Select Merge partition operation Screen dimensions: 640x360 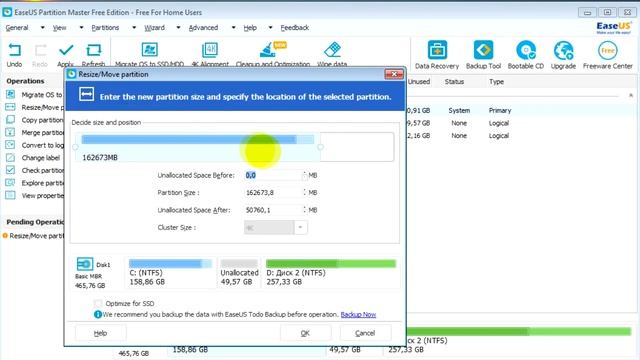pos(35,133)
